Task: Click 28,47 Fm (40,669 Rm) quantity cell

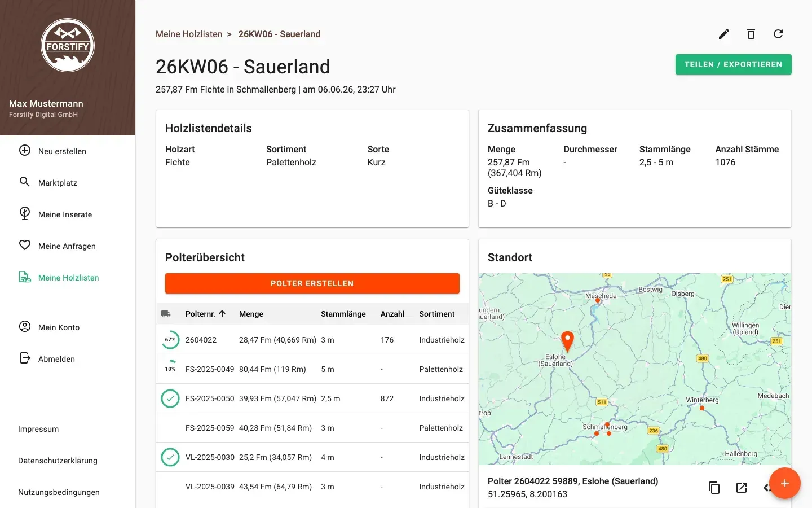Action: 277,340
